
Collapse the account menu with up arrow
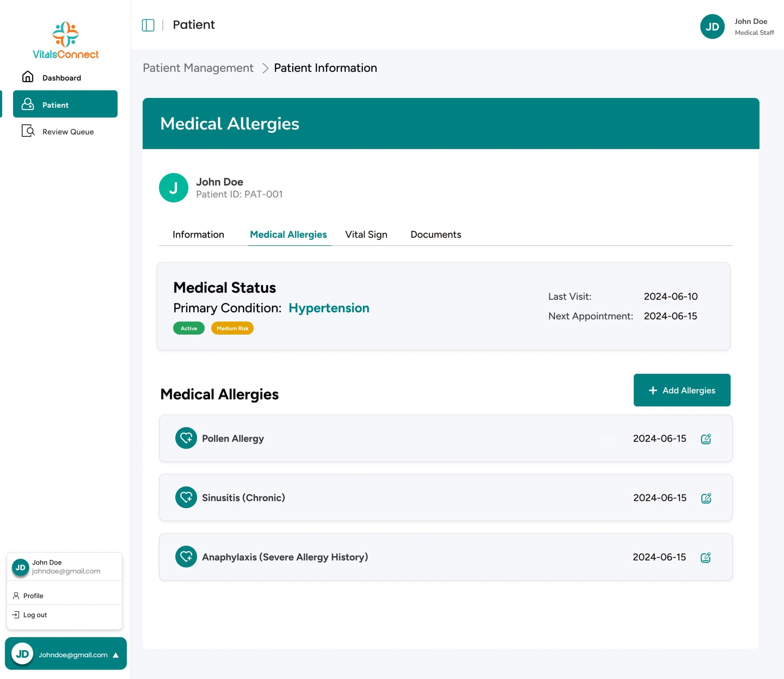pos(116,655)
